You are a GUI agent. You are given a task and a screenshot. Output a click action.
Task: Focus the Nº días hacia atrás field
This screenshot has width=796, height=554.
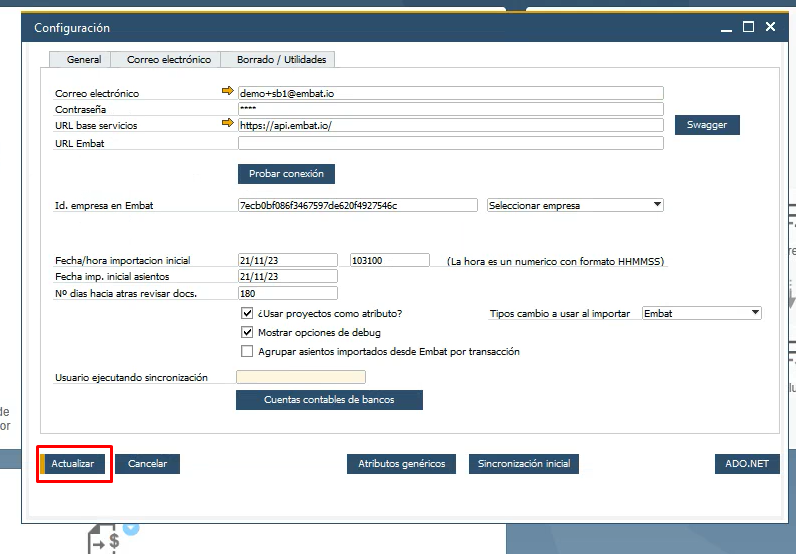pyautogui.click(x=288, y=293)
